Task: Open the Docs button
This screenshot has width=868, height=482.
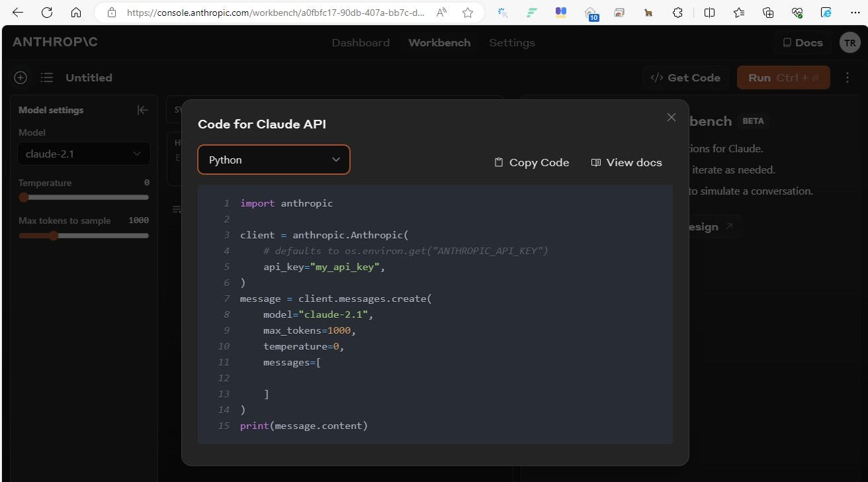Action: [x=803, y=42]
